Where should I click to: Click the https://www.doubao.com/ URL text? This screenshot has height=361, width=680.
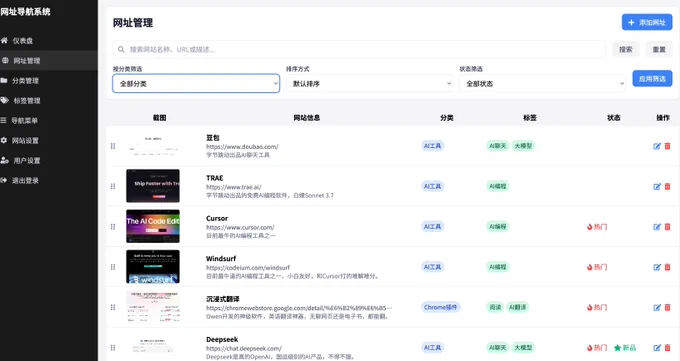(x=242, y=147)
